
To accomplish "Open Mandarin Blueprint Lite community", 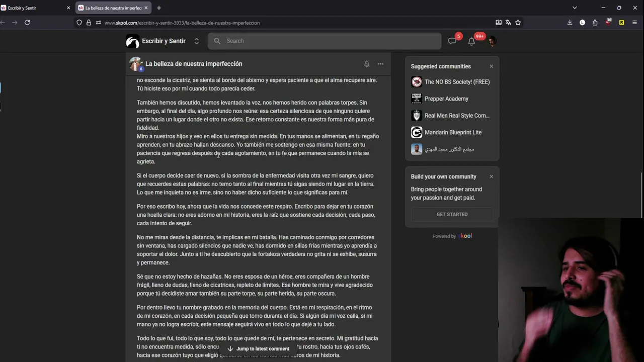I will (x=452, y=132).
